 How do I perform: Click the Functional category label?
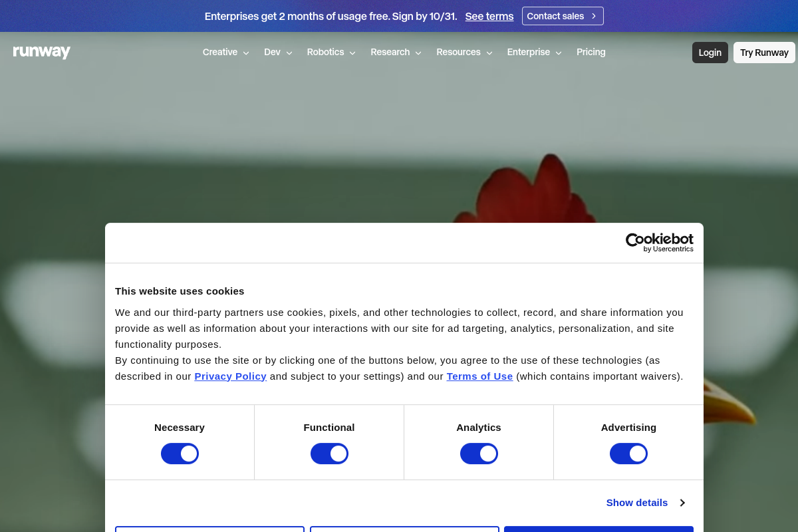point(329,428)
